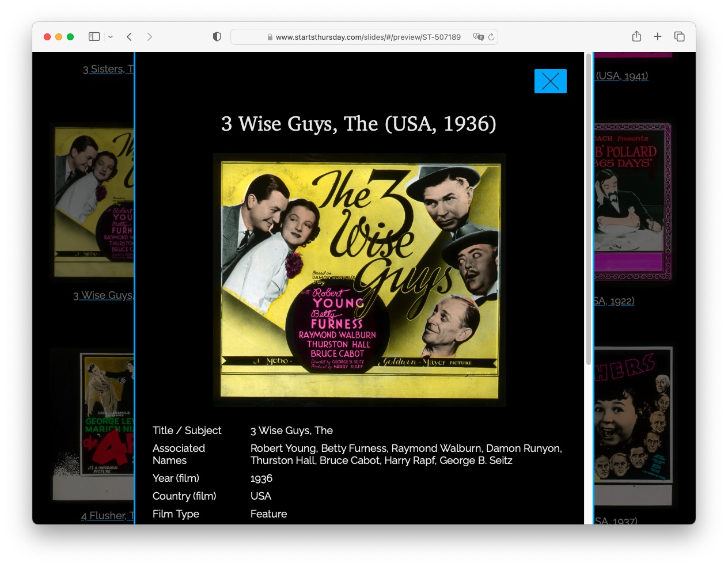
Task: Open the 3 Wise Guys link on the left
Action: click(103, 295)
